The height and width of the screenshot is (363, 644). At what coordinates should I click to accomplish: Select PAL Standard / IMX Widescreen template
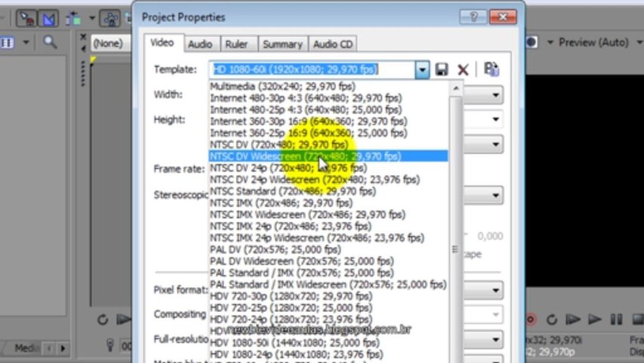[328, 284]
